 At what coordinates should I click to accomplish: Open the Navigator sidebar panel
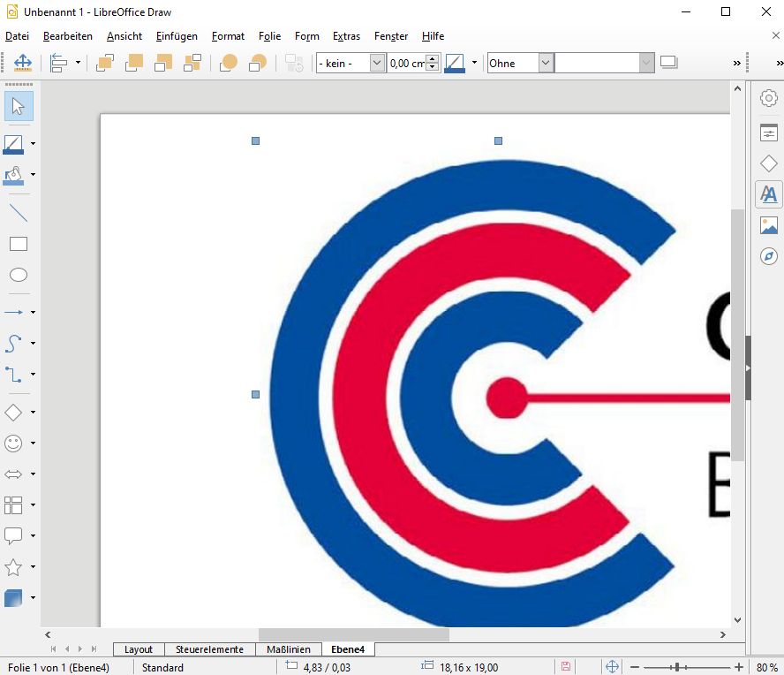(x=769, y=256)
